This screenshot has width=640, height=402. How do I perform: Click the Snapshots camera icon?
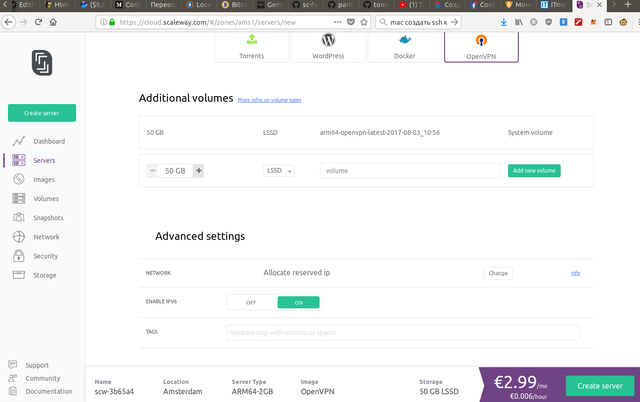(19, 218)
